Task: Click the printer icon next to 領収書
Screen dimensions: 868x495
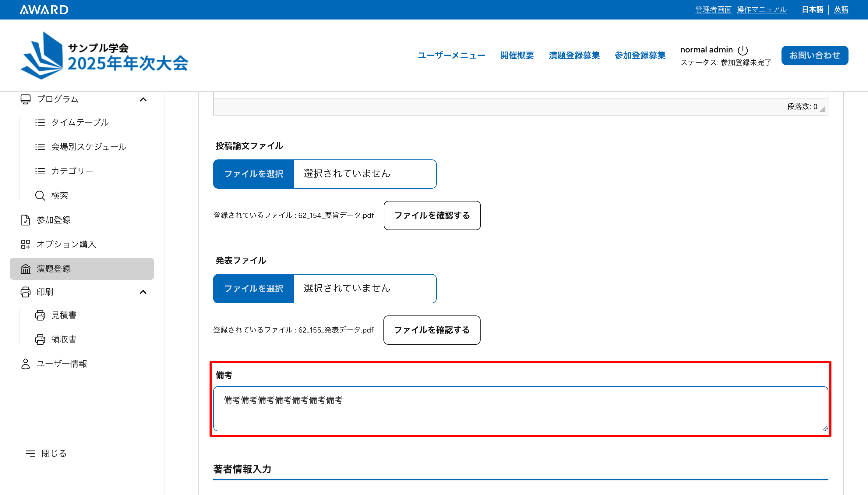Action: click(x=40, y=340)
